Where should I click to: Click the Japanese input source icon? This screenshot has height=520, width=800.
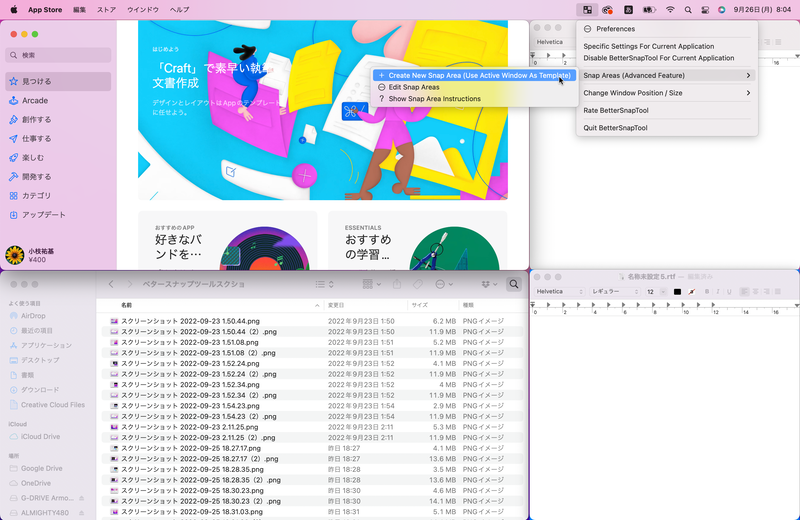pos(628,10)
